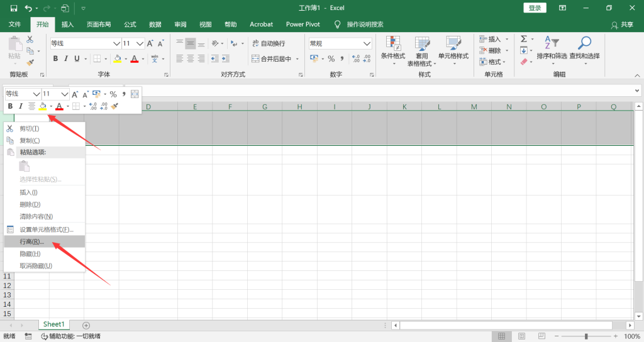Open ribbon font size 11 dropdown

(140, 43)
